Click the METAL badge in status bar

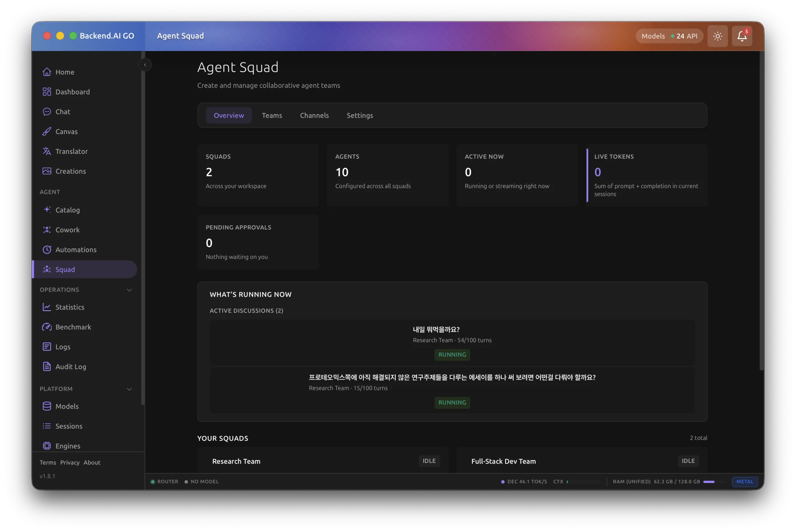745,482
